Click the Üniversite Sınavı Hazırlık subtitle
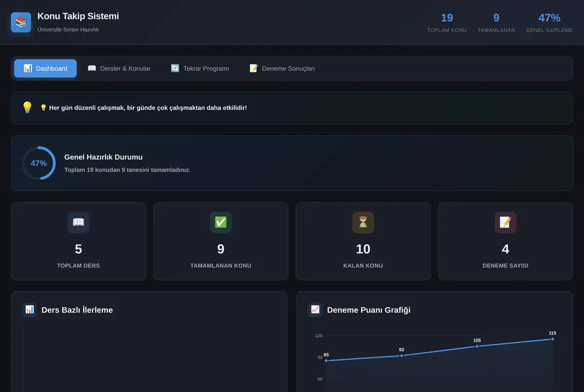 click(68, 30)
